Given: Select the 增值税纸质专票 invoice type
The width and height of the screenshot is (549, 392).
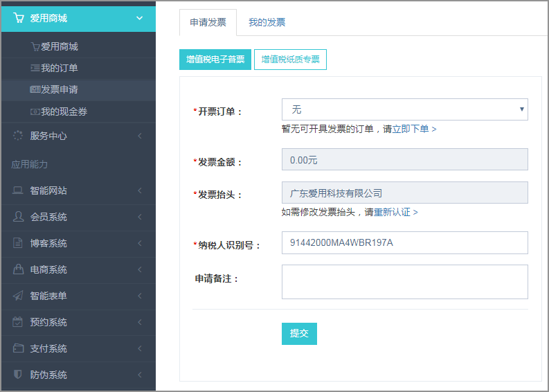Looking at the screenshot, I should pos(290,60).
